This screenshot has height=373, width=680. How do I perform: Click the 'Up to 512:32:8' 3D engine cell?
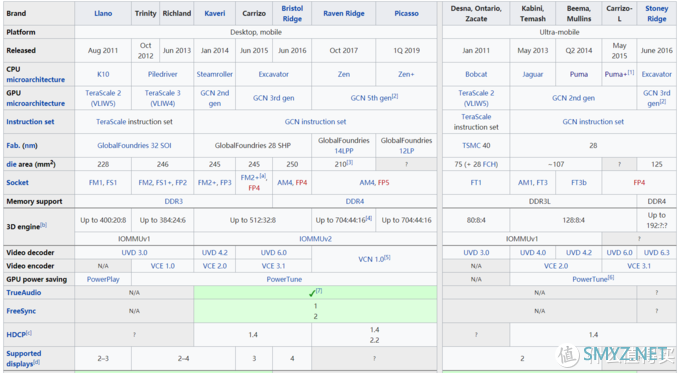252,220
